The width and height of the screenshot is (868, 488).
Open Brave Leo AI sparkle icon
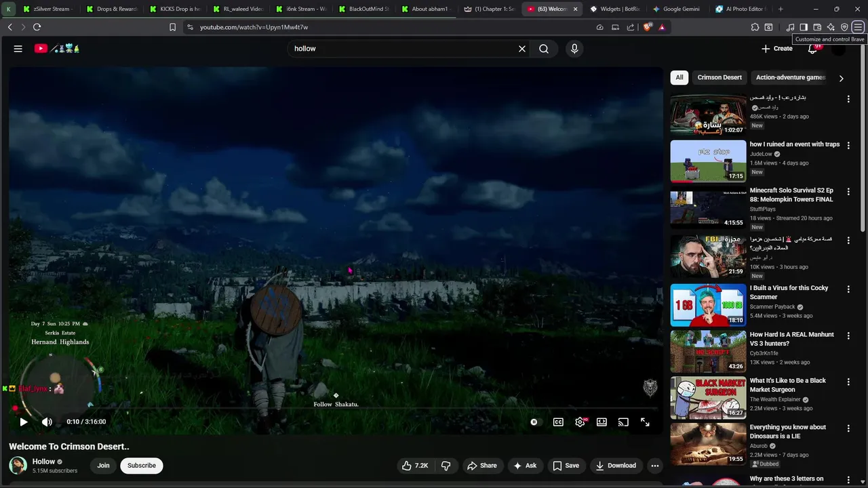click(x=831, y=27)
